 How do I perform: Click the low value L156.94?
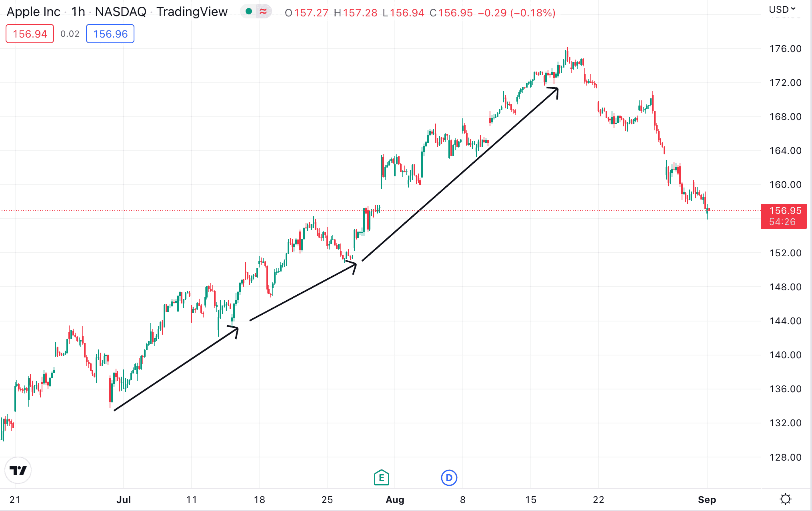[403, 13]
